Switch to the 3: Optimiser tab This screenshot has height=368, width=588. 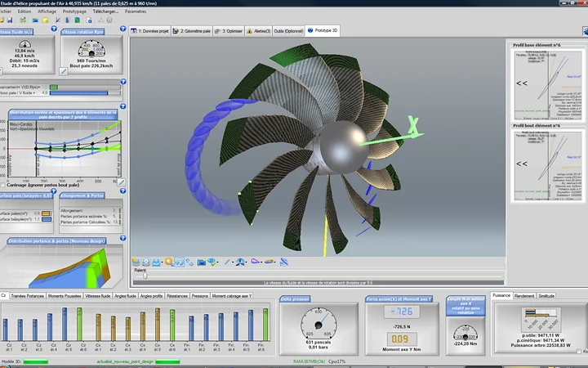pos(229,31)
